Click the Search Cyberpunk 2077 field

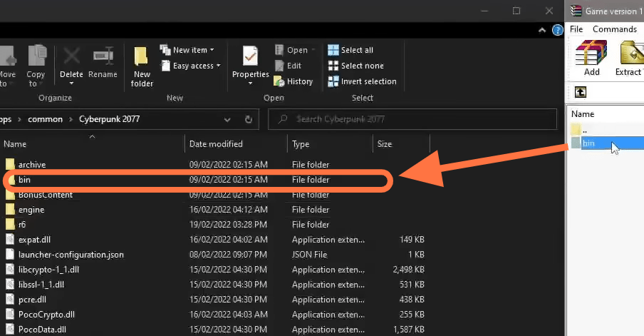[412, 119]
